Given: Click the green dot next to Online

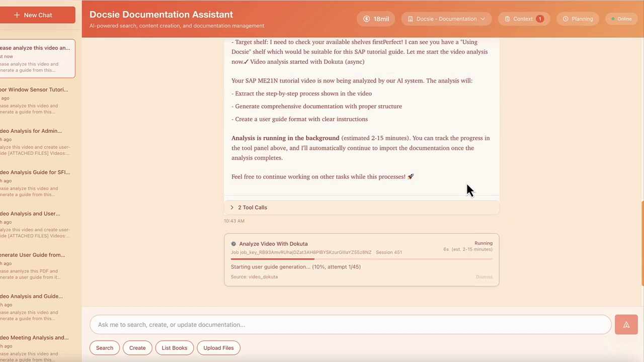Looking at the screenshot, I should tap(613, 19).
